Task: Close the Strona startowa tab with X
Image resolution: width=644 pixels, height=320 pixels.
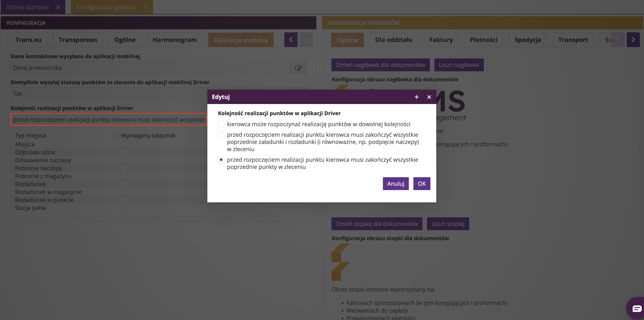Action: (x=58, y=7)
